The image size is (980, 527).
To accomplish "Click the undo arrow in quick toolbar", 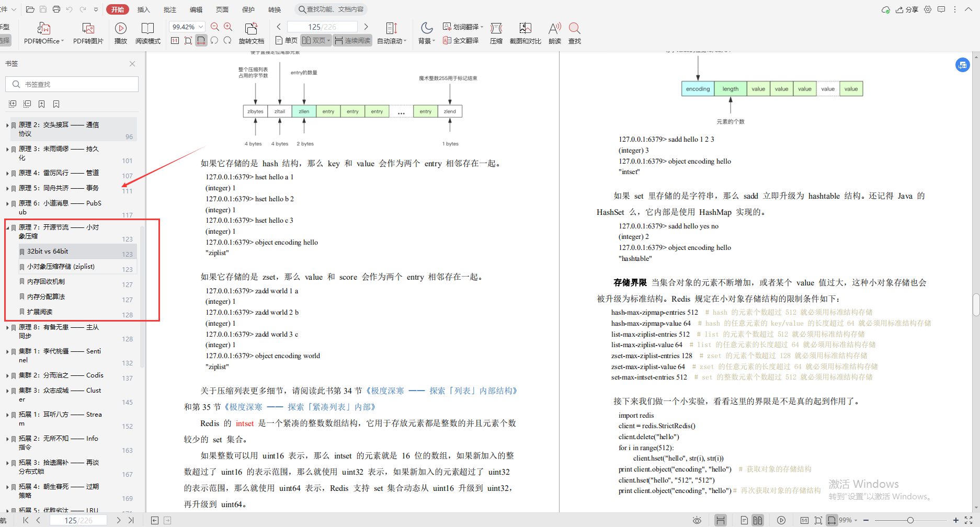I will click(x=70, y=9).
